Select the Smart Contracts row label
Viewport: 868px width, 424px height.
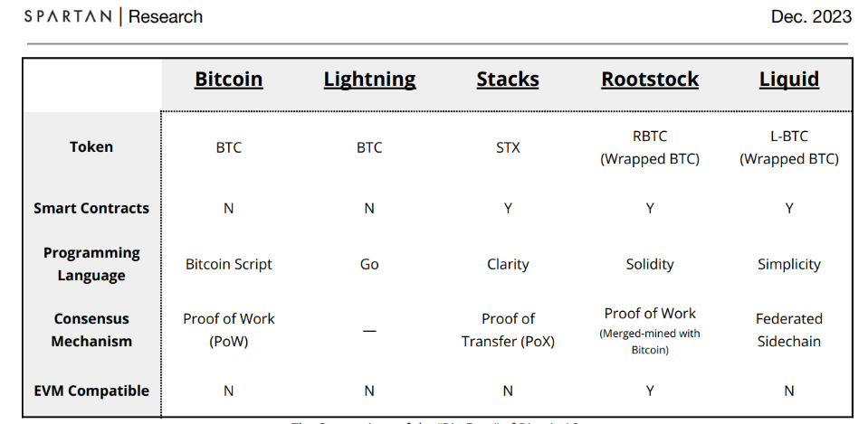click(x=91, y=209)
